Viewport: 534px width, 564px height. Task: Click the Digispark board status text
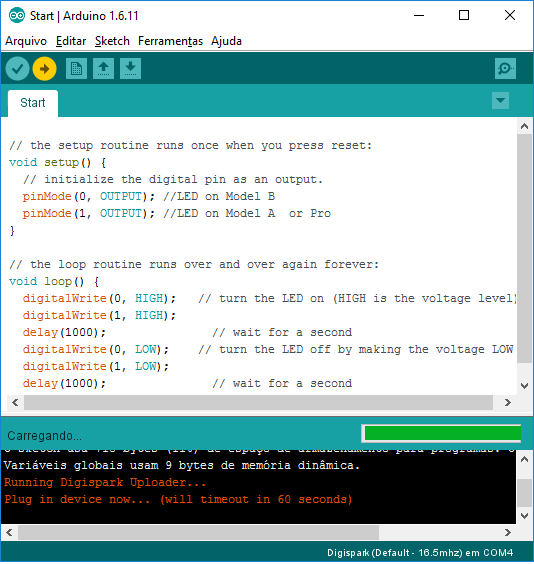pos(420,552)
